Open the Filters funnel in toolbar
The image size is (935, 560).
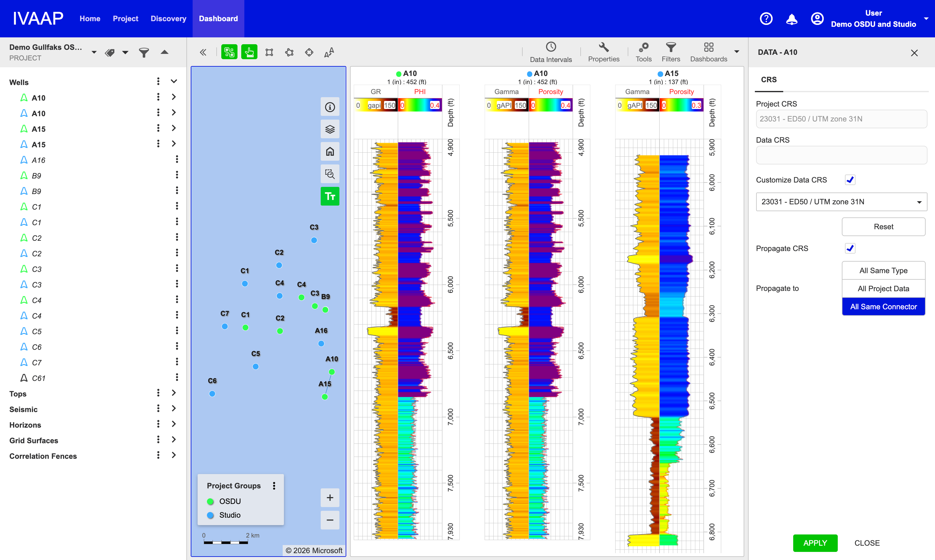[x=671, y=52]
